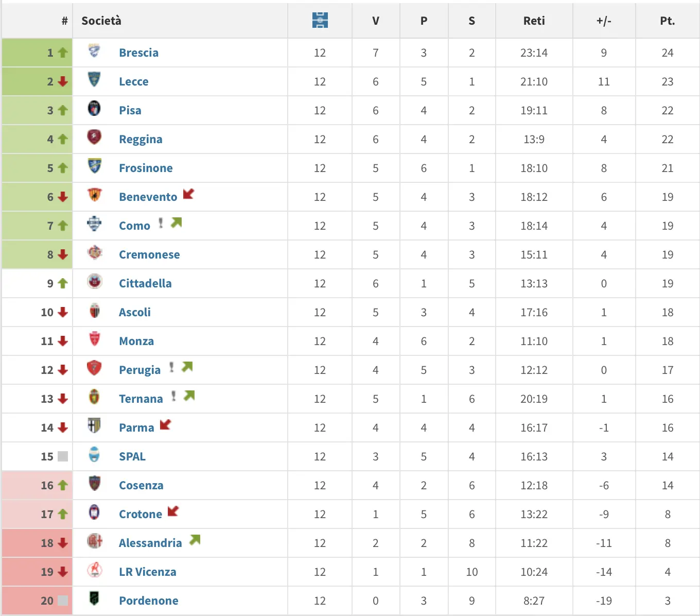Click the Pt. column header
Screen dimensions: 700x616
(667, 21)
